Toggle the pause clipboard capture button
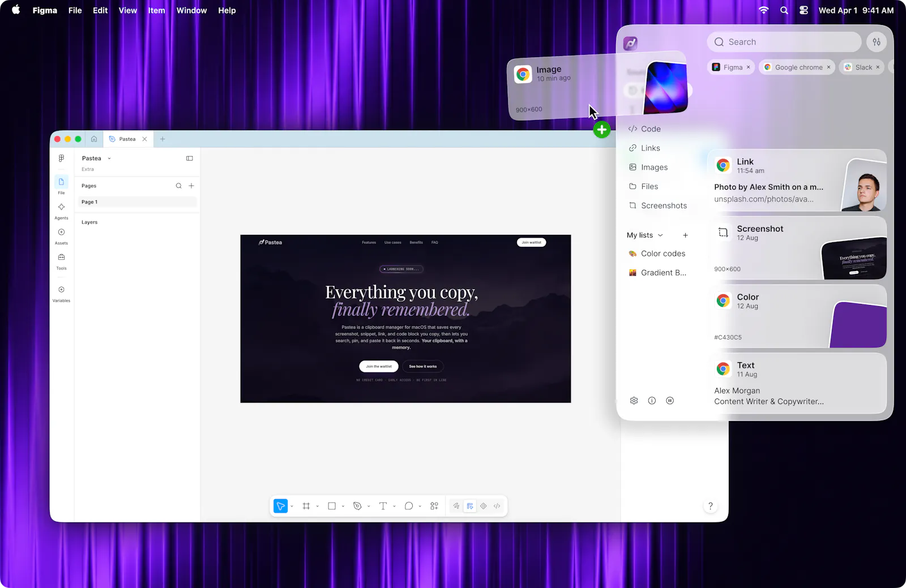 (x=670, y=401)
